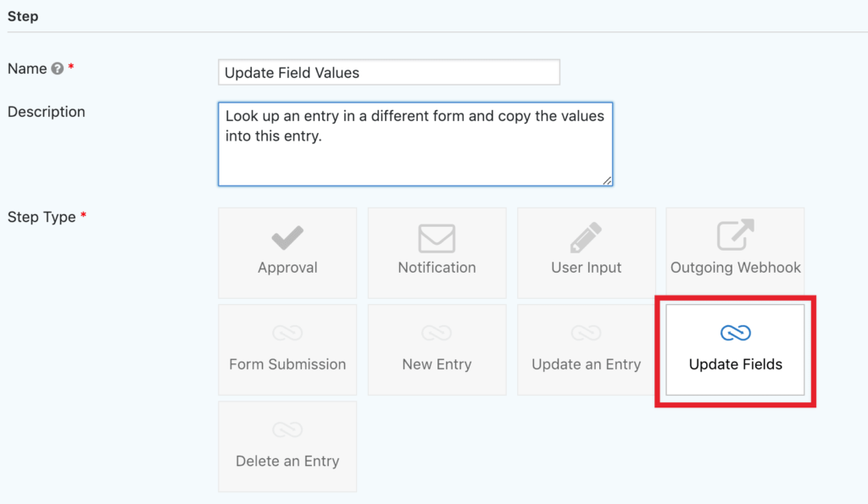Open the Name field help tooltip icon
The image size is (868, 504).
pyautogui.click(x=58, y=69)
